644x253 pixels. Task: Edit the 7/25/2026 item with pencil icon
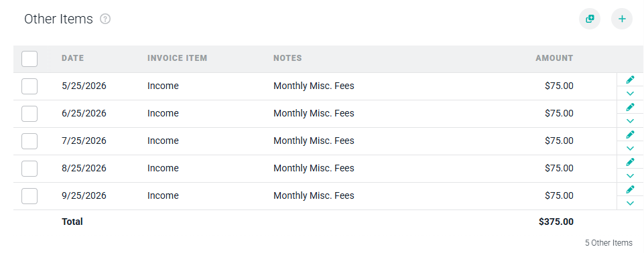click(630, 135)
